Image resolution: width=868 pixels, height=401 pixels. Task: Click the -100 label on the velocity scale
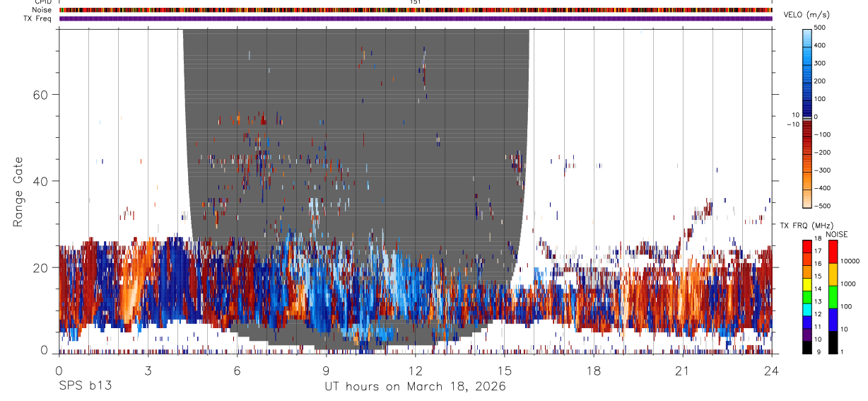[x=823, y=134]
